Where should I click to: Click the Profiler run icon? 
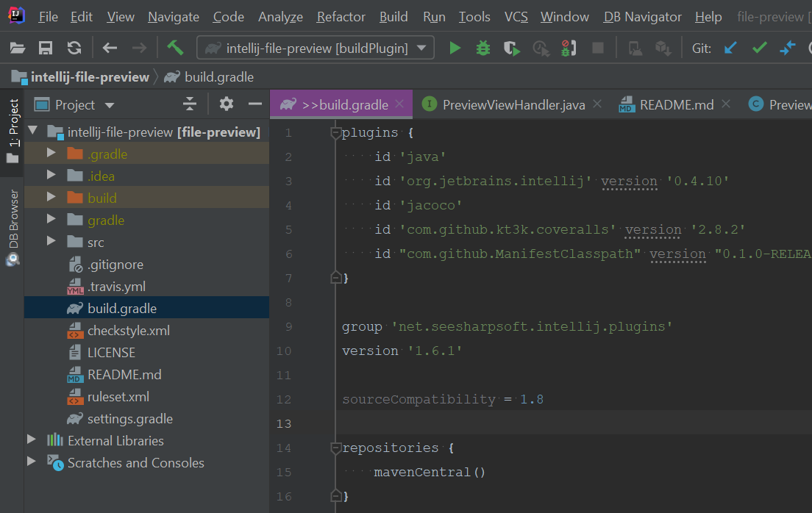point(541,49)
